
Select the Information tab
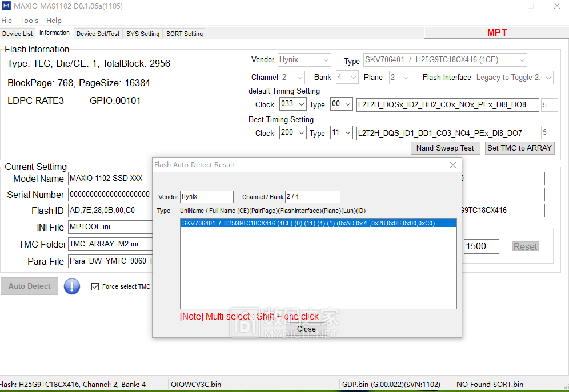click(54, 33)
